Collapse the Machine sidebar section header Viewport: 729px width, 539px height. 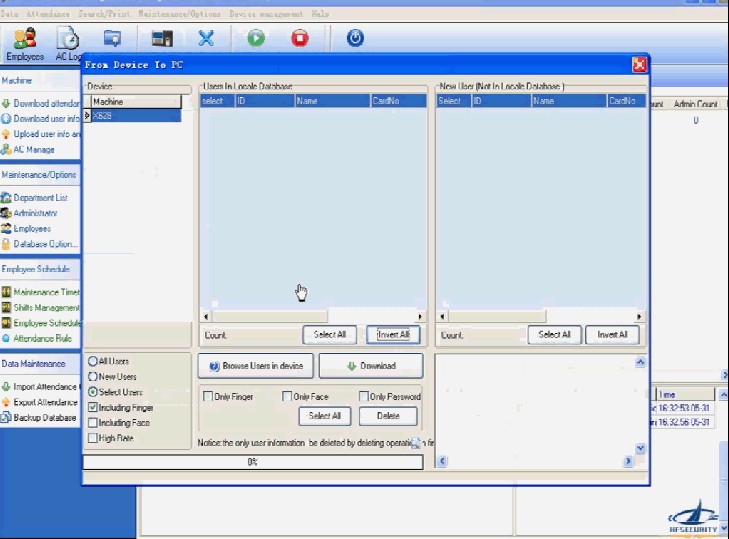tap(40, 80)
